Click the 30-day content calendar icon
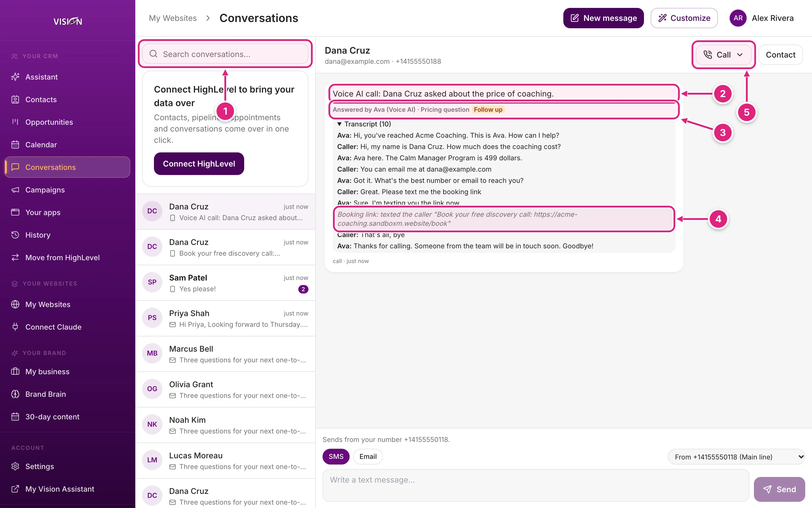 (15, 417)
